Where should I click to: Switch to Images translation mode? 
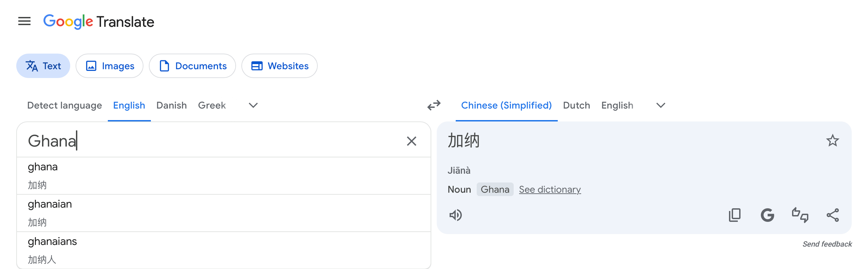click(110, 66)
